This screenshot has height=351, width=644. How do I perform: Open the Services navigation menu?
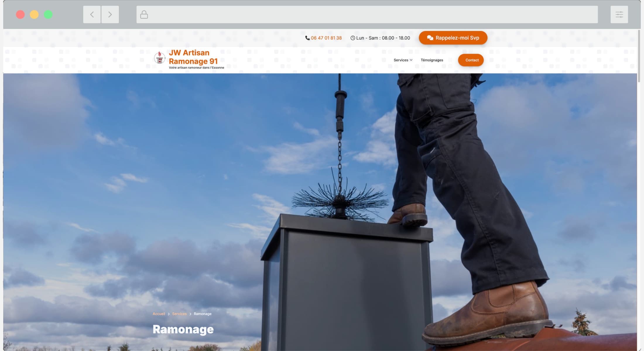[x=401, y=60]
